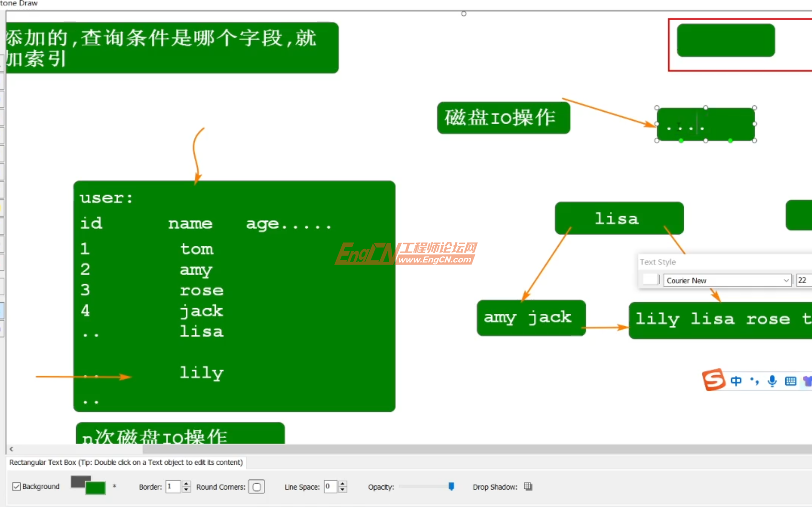
Task: Click the Drop Shadow icon
Action: click(x=529, y=486)
